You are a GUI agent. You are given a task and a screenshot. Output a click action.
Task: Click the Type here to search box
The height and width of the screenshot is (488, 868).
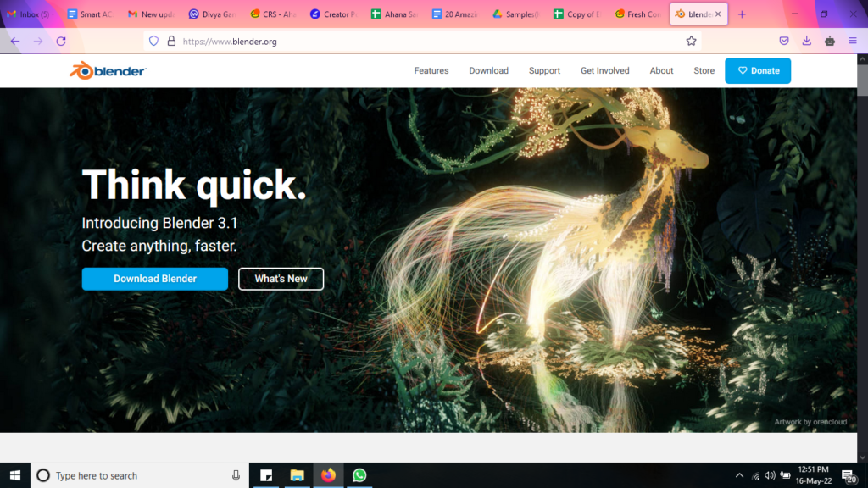pos(140,475)
